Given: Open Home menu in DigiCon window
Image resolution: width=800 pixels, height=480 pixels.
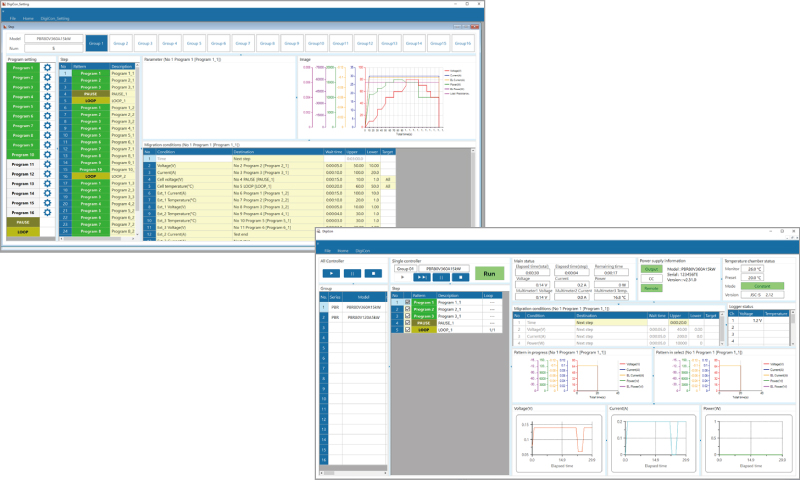Looking at the screenshot, I should coord(341,250).
